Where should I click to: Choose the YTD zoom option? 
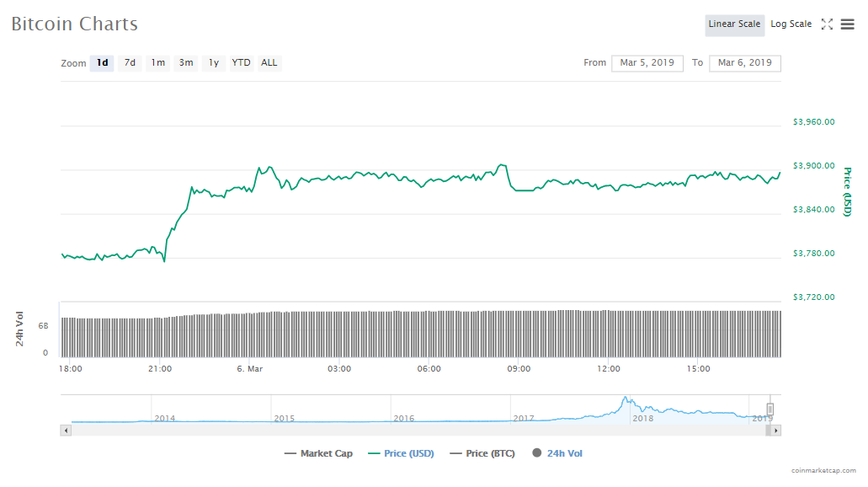[x=241, y=63]
